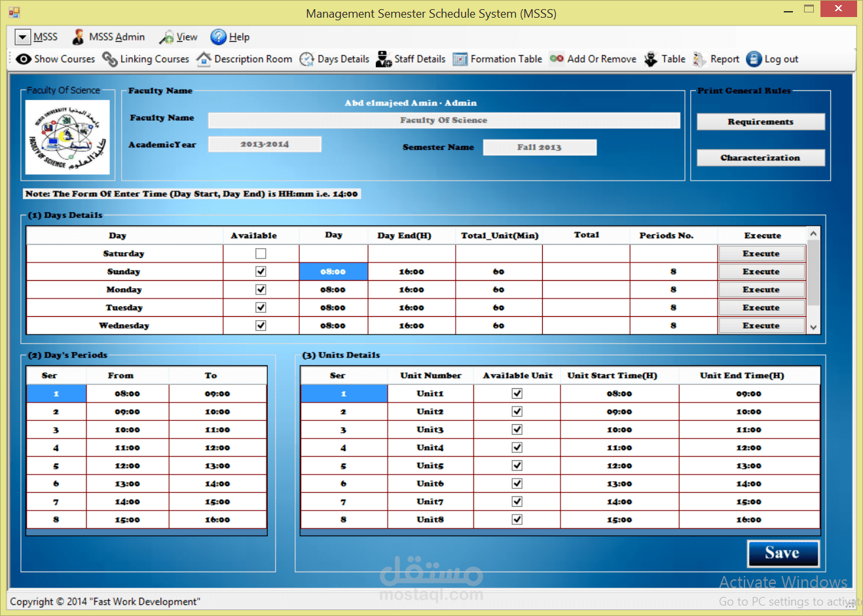The image size is (863, 616).
Task: Click the Save button
Action: (782, 553)
